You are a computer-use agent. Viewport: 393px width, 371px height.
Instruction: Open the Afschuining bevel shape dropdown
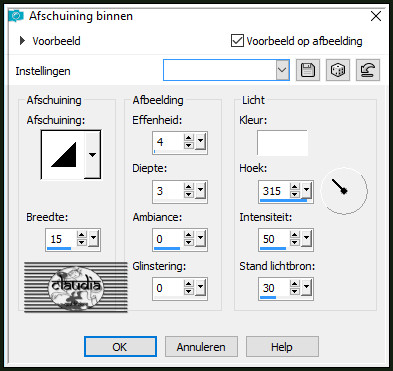pyautogui.click(x=92, y=155)
